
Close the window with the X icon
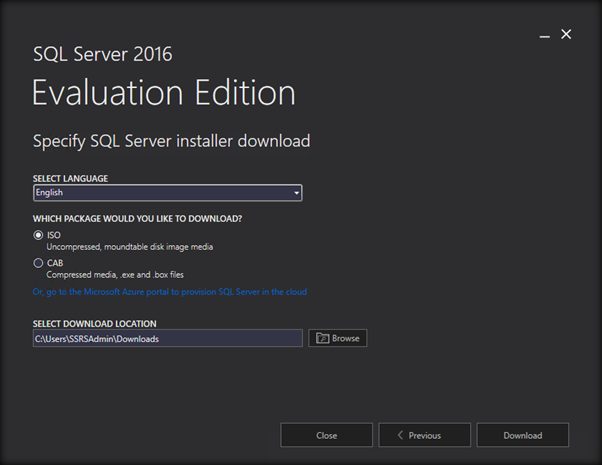pos(566,34)
